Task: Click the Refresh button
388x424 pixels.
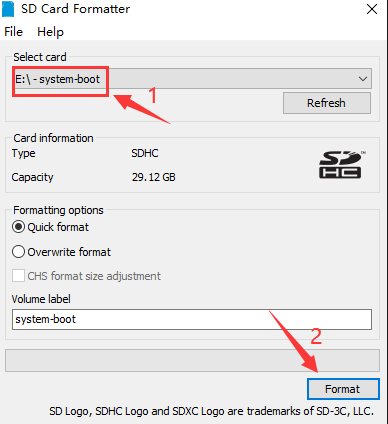Action: [x=327, y=103]
